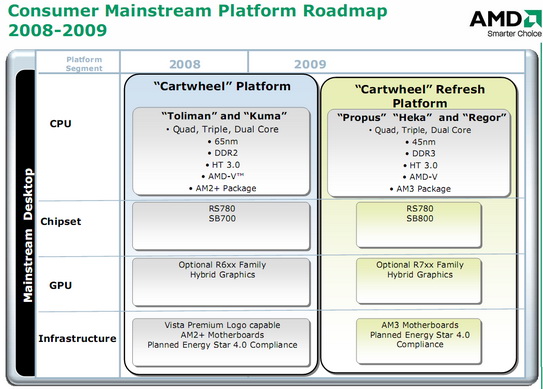Select the Optional R6xx Family Hybrid Graphics box

point(221,282)
